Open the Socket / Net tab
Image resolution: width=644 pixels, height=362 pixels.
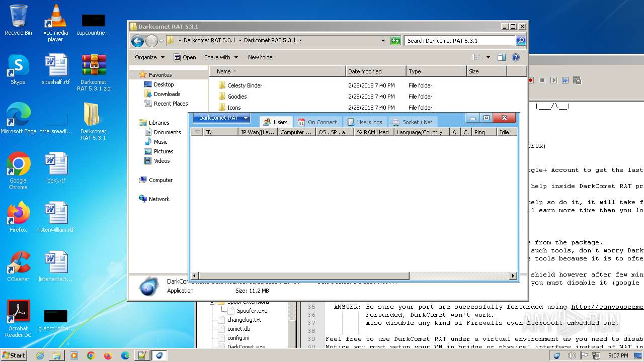pos(412,122)
